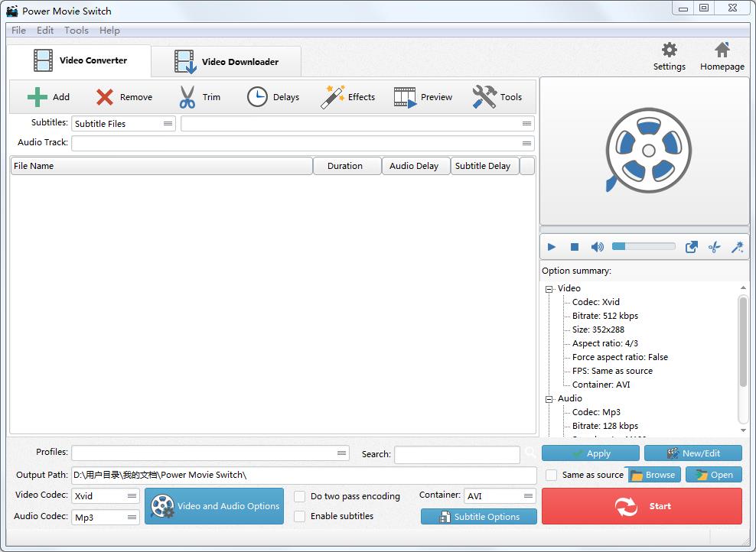Image resolution: width=756 pixels, height=552 pixels.
Task: Check the Enable subtitles box
Action: 300,516
